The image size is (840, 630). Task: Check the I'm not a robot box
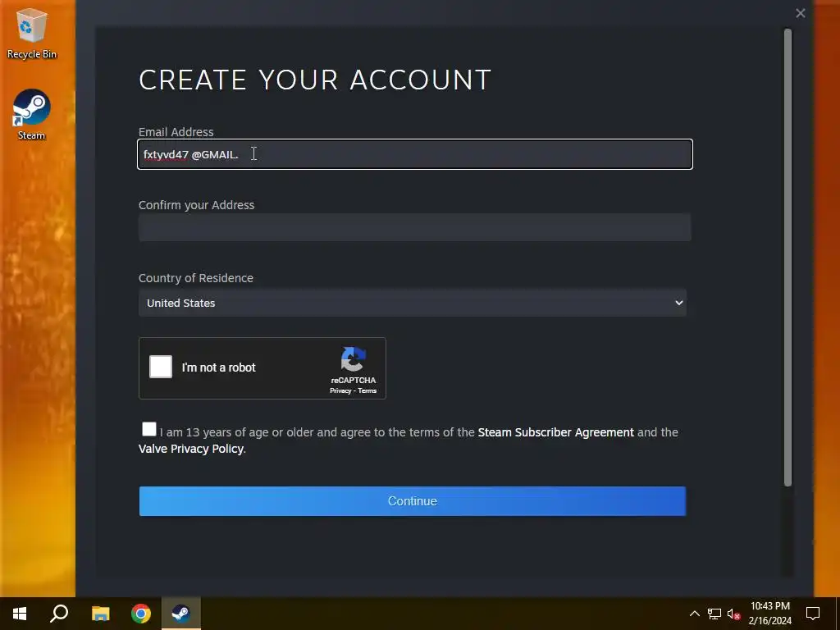point(161,367)
